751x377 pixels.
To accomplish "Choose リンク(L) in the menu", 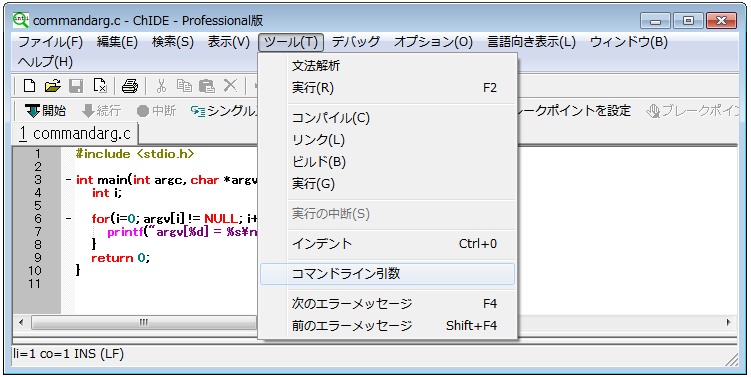I will tap(387, 140).
